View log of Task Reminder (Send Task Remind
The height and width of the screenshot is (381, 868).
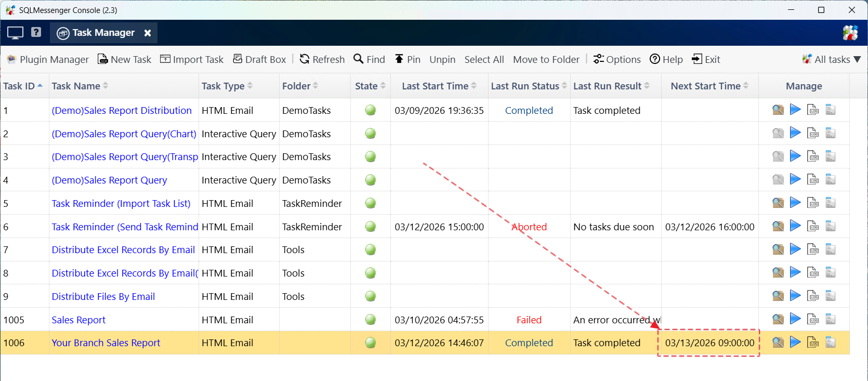point(813,226)
